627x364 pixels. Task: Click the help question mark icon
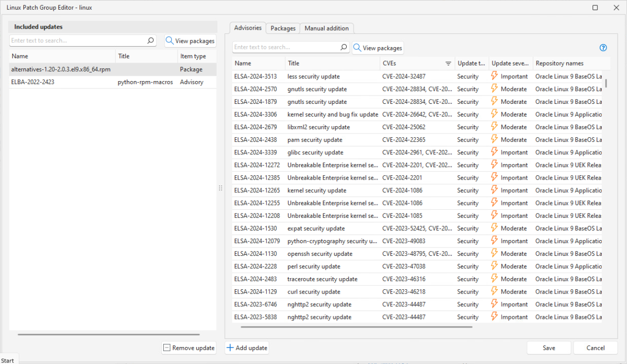tap(603, 48)
